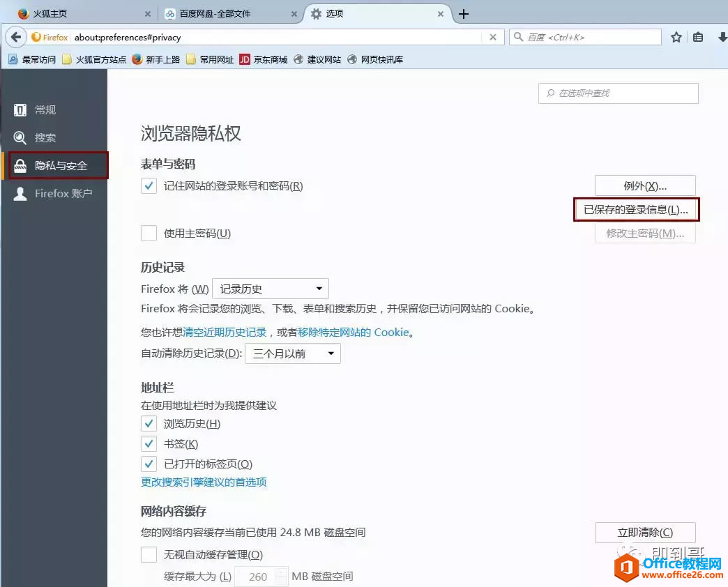Select the 选项 tab

point(376,14)
